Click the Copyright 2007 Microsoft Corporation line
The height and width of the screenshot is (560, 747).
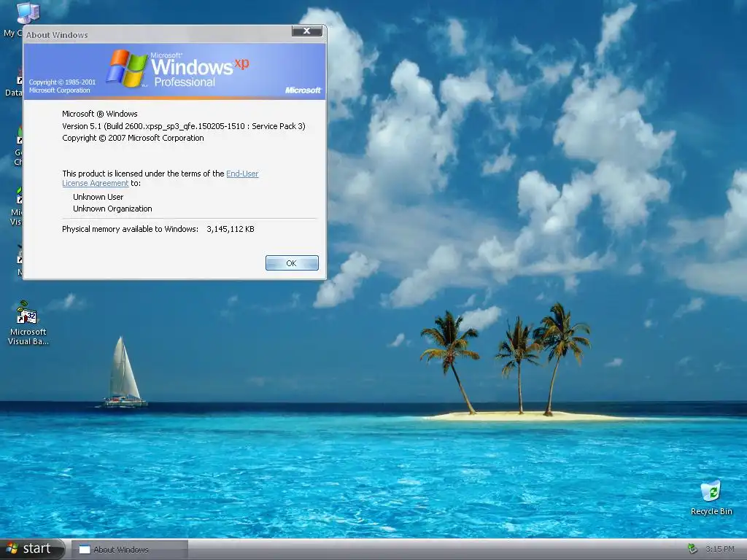pos(133,138)
